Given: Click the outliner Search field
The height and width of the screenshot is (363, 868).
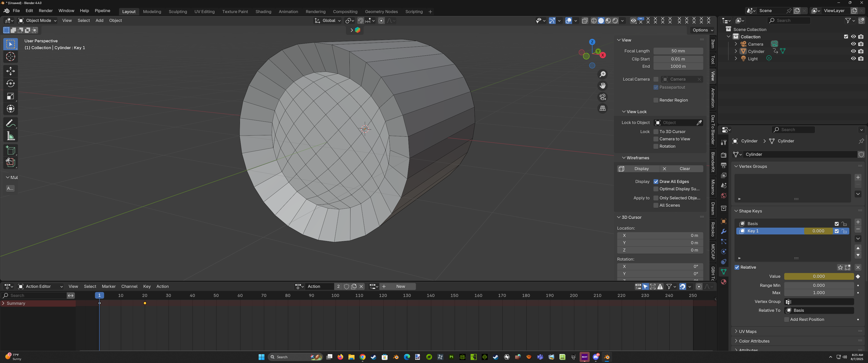Looking at the screenshot, I should pos(789,20).
